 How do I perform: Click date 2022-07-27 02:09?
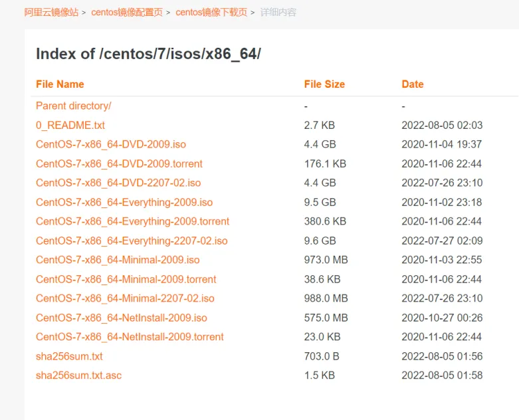(442, 241)
